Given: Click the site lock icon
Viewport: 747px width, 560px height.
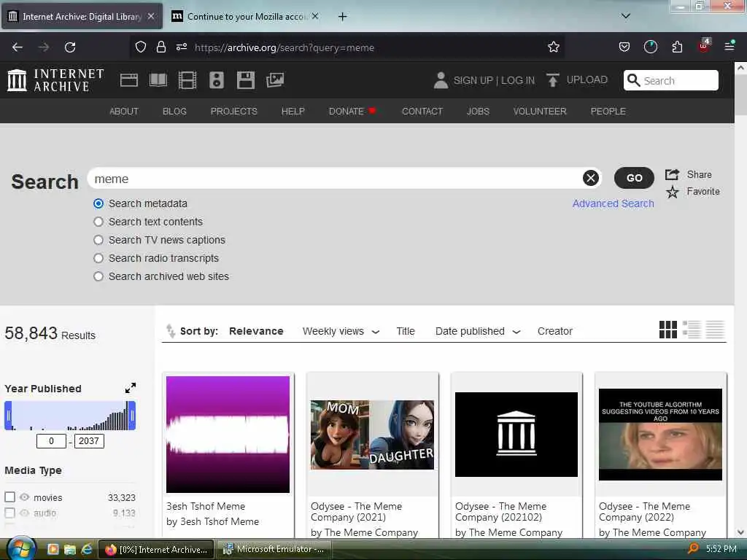Looking at the screenshot, I should tap(161, 47).
